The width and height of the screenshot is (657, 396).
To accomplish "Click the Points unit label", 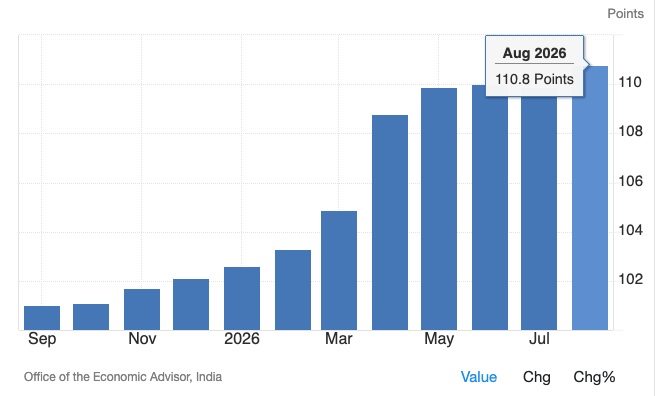I will coord(625,14).
